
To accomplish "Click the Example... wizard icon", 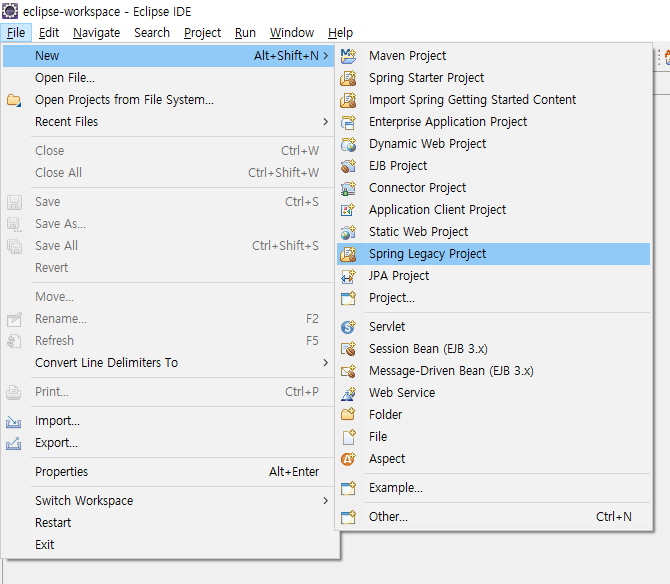I will 348,488.
